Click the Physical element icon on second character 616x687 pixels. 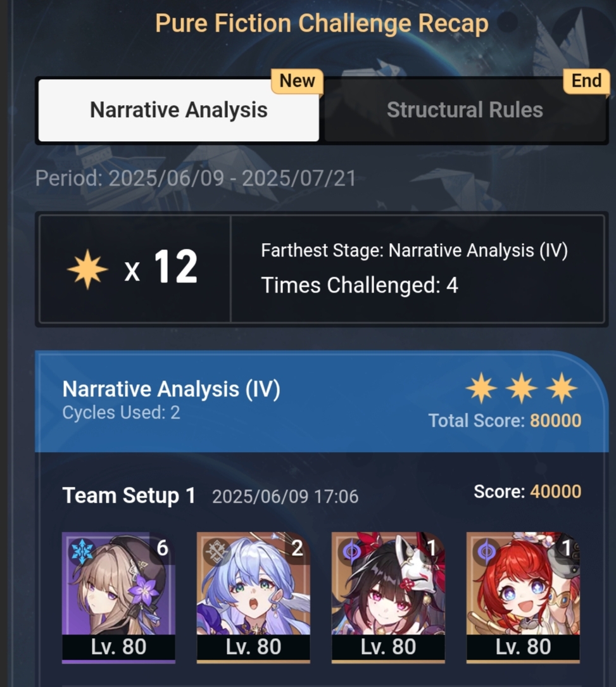pyautogui.click(x=217, y=551)
